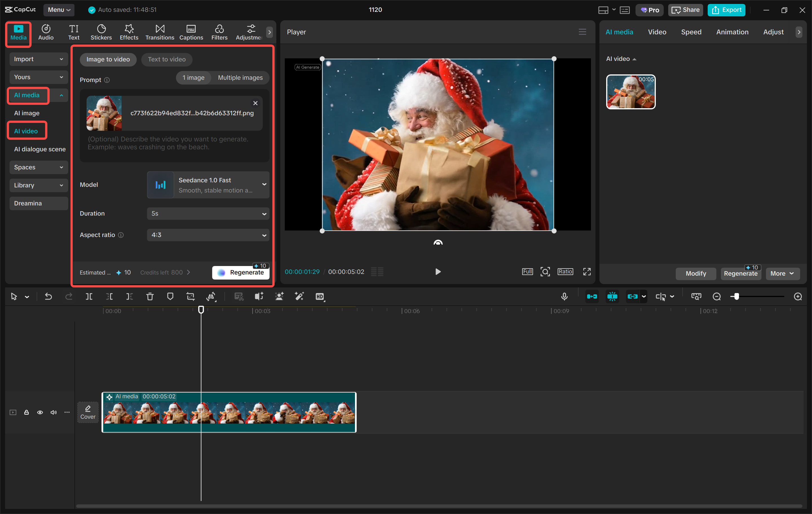Open the Audio panel
The width and height of the screenshot is (812, 514).
pos(46,32)
